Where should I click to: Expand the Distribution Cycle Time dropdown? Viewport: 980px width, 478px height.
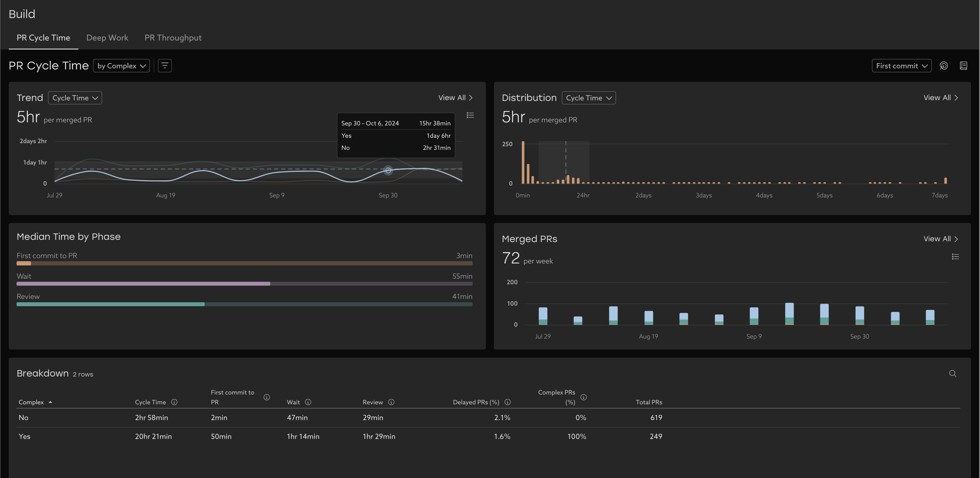(x=588, y=98)
